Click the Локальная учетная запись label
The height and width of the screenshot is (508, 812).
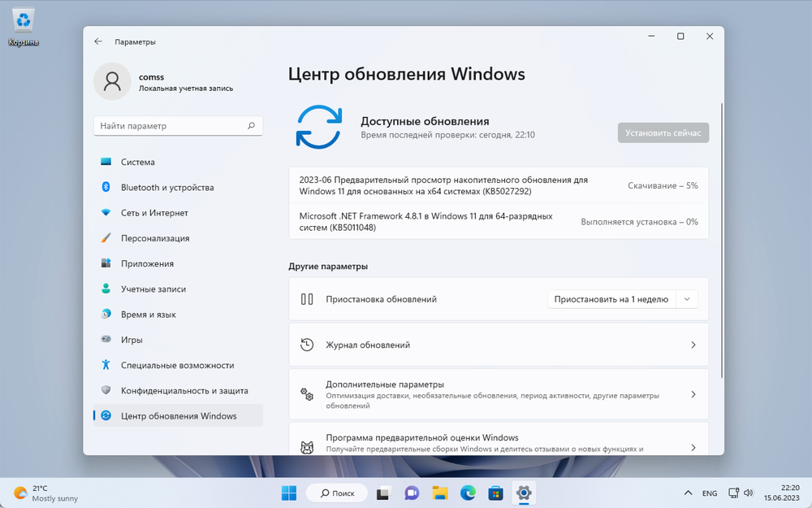click(x=186, y=89)
